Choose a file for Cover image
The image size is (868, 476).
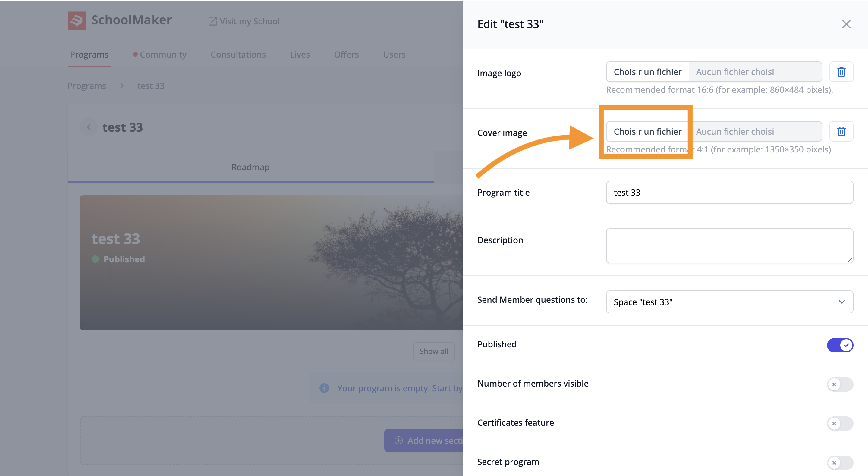click(x=647, y=131)
